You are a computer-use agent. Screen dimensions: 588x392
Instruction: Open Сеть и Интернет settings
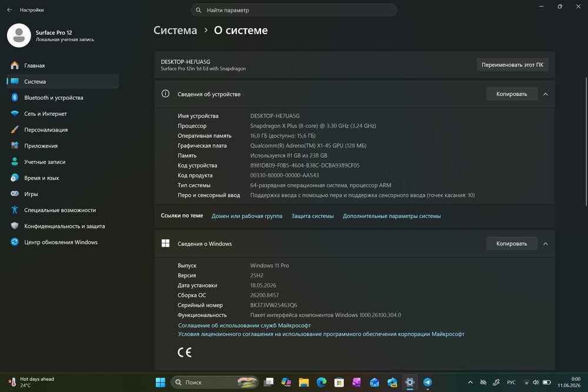tap(63, 113)
